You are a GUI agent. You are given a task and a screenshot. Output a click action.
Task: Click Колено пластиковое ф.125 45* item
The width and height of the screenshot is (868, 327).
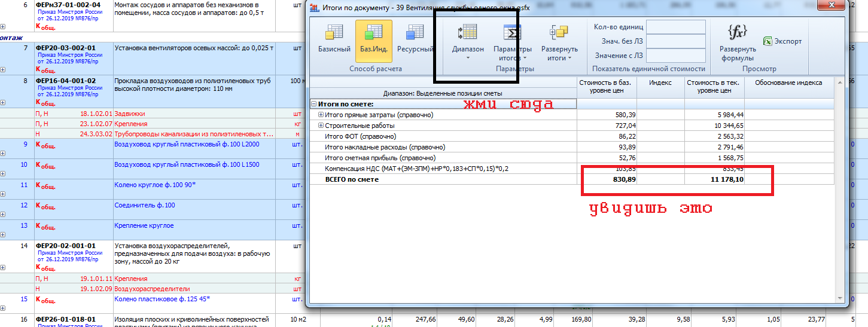(162, 299)
